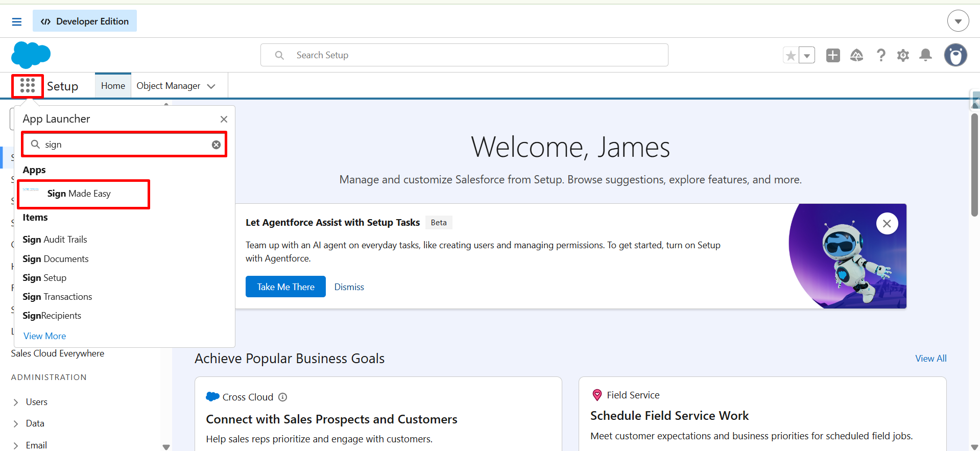Open the global actions plus icon
980x451 pixels.
(833, 55)
